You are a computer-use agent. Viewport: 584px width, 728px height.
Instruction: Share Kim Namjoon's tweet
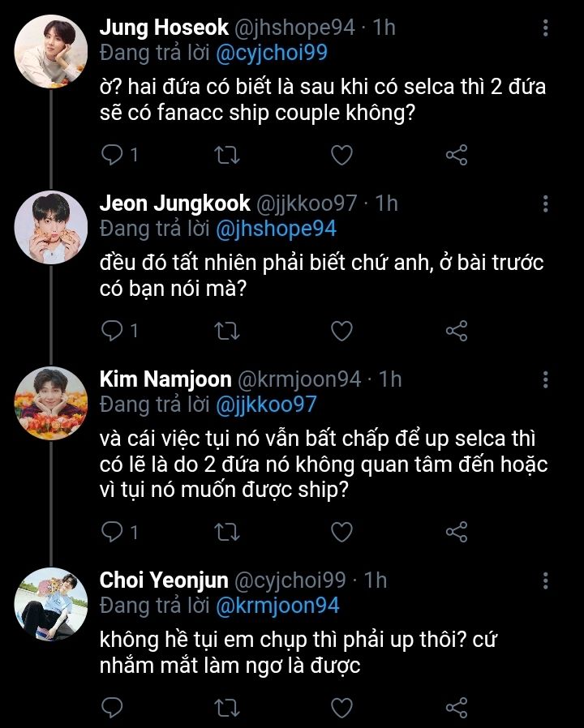457,531
